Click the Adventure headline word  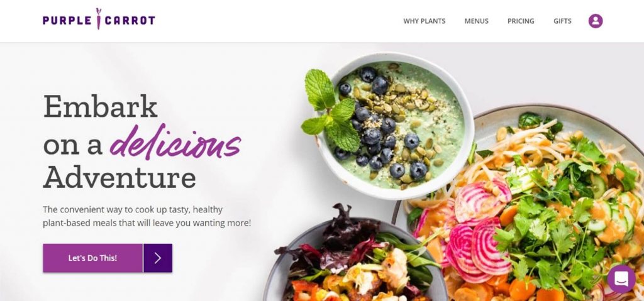(x=119, y=177)
